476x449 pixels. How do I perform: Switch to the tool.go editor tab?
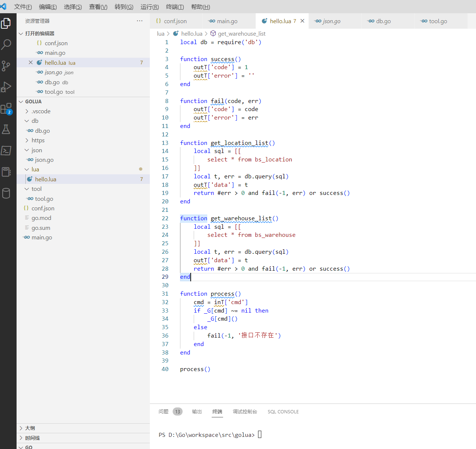click(441, 21)
